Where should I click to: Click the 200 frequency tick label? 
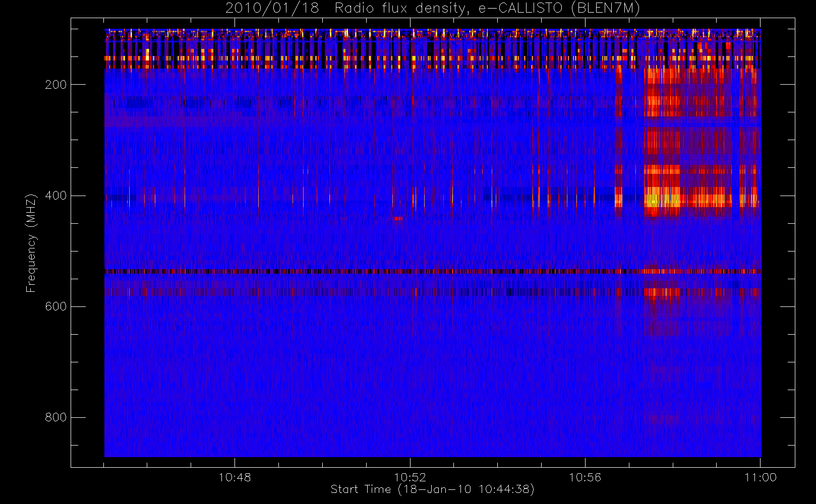tap(55, 85)
